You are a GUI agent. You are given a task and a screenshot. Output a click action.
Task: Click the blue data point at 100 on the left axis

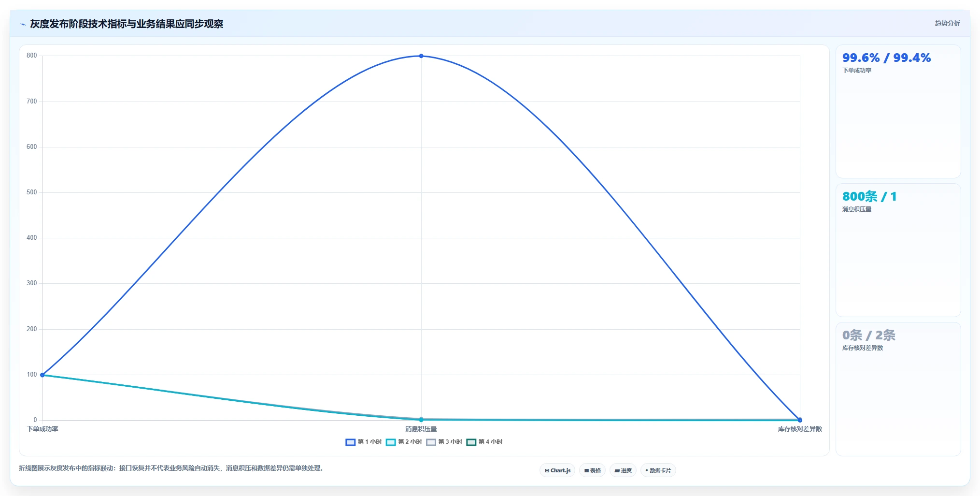pyautogui.click(x=43, y=375)
